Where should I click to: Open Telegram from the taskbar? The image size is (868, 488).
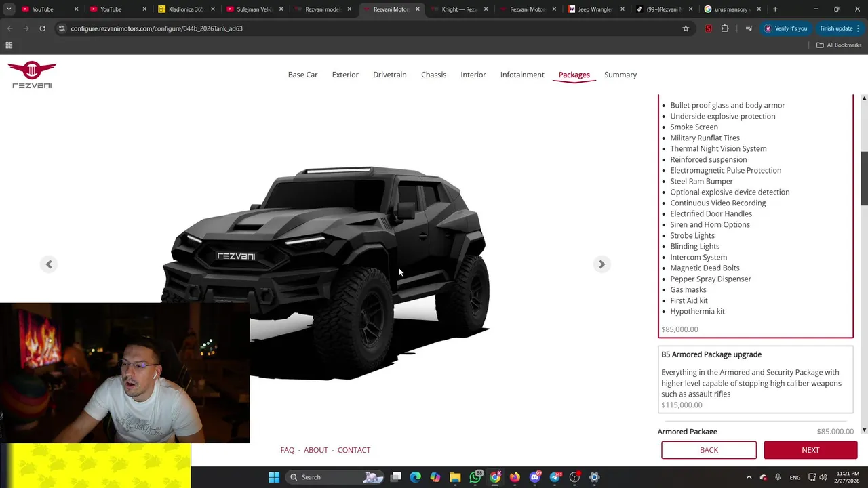555,477
